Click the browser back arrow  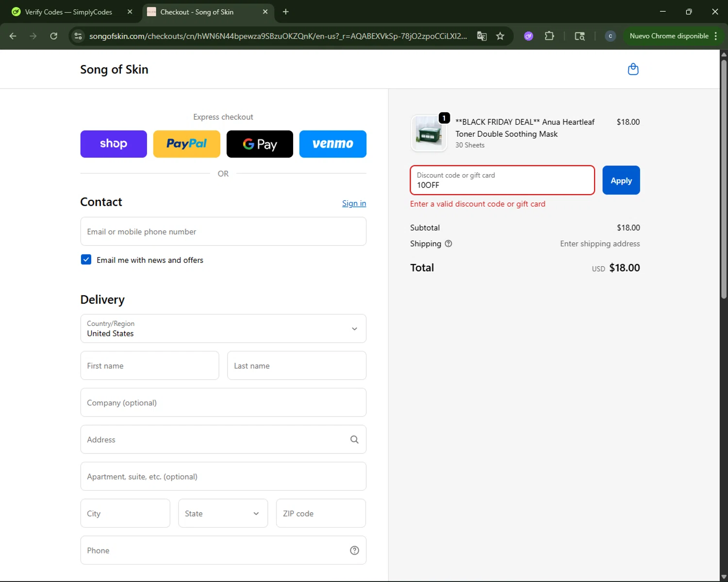(x=13, y=36)
